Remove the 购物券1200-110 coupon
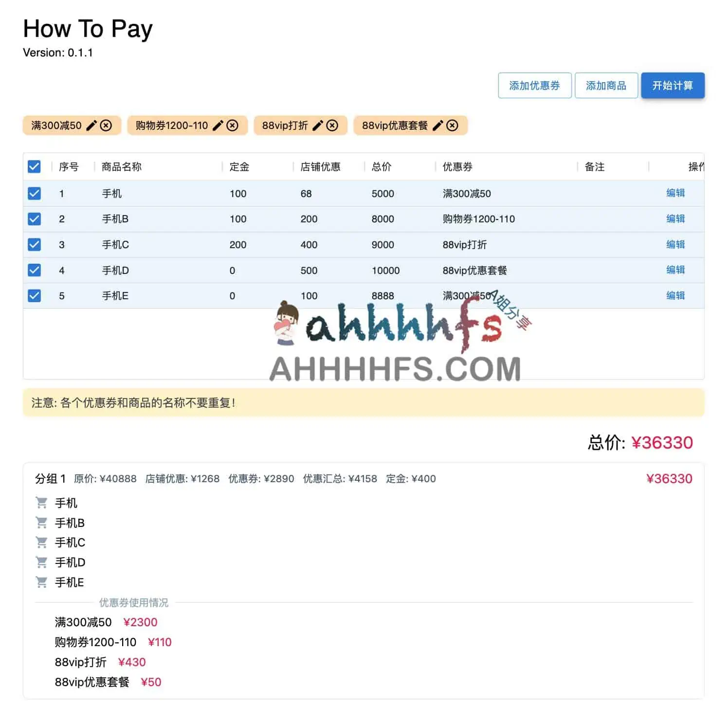This screenshot has width=728, height=724. (233, 125)
